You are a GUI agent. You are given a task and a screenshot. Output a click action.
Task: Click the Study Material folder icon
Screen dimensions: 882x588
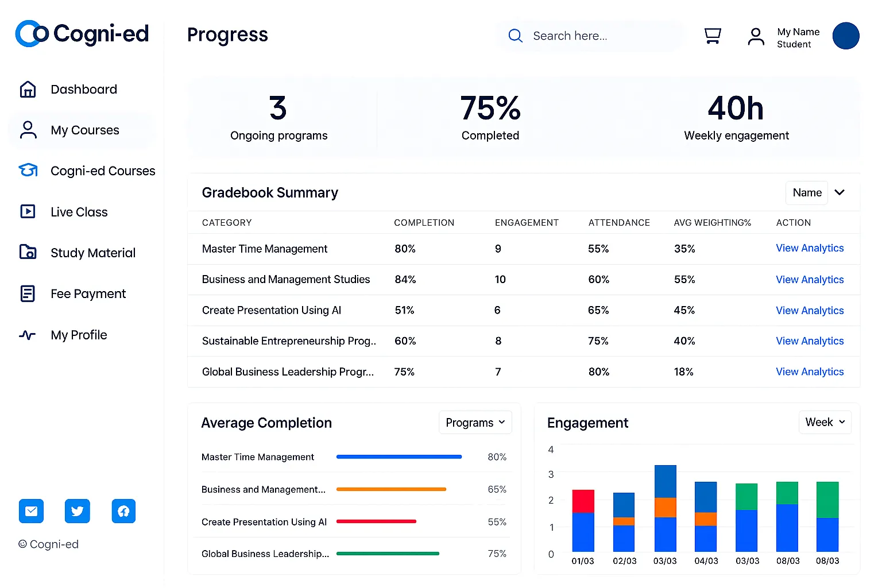pos(28,252)
